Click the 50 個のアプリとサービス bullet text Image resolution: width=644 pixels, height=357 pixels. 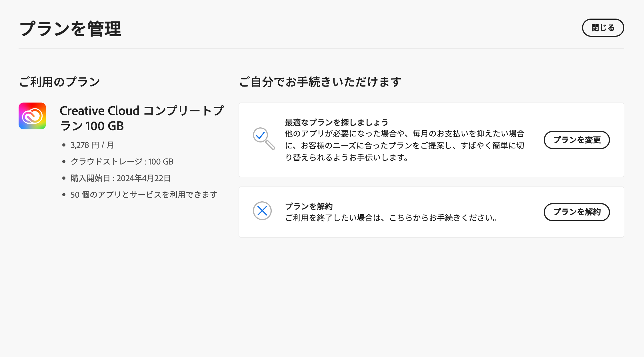point(144,195)
